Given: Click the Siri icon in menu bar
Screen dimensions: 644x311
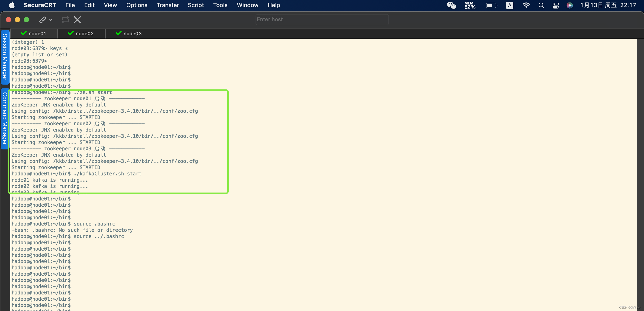Looking at the screenshot, I should 569,5.
